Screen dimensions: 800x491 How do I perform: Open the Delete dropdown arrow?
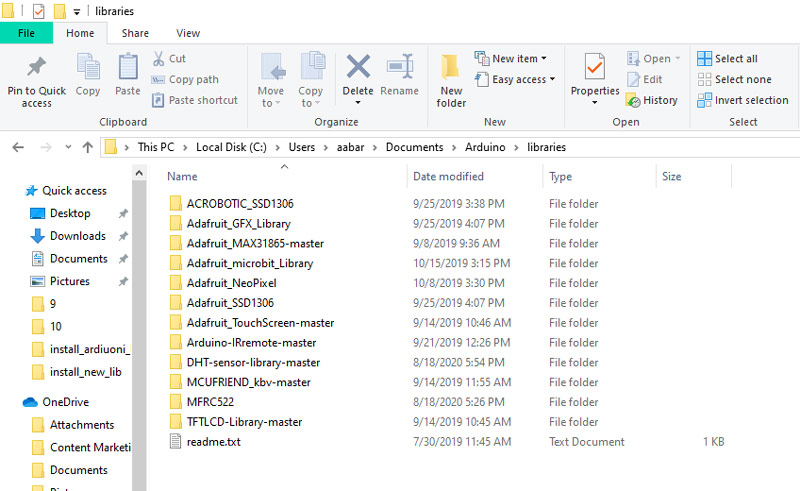point(358,103)
